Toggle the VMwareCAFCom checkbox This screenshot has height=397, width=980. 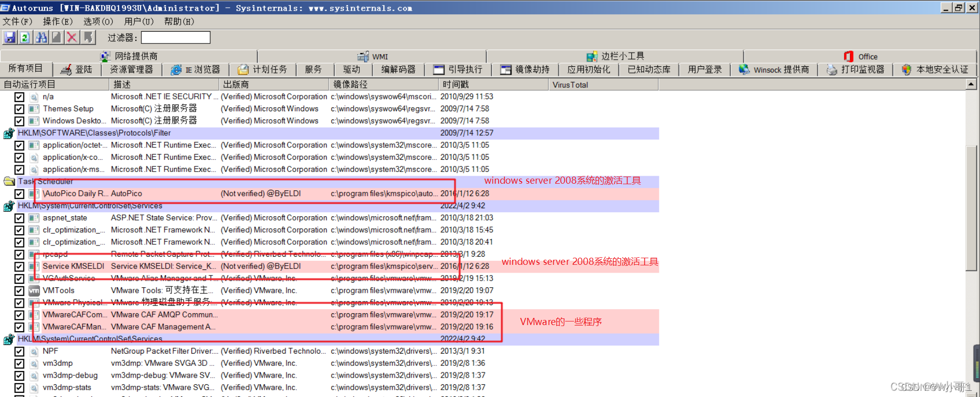pos(19,315)
